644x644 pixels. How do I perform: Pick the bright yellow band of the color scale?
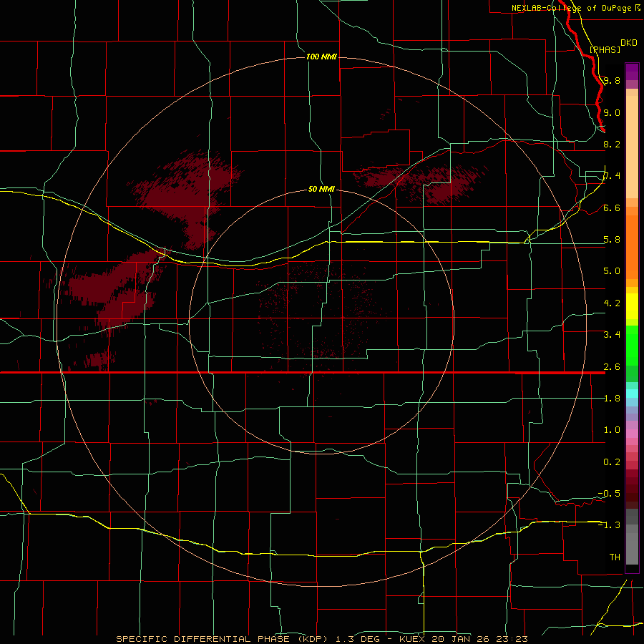pyautogui.click(x=632, y=306)
